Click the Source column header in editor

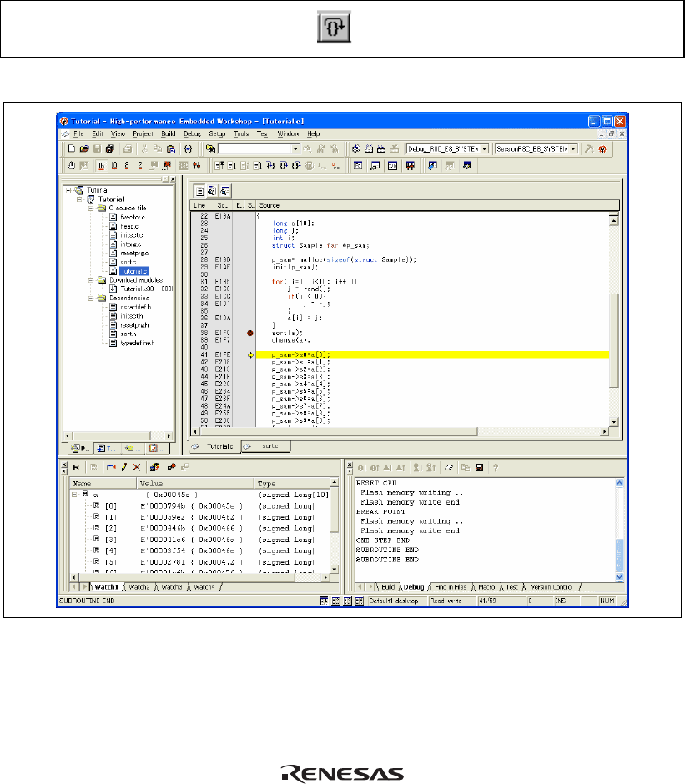click(438, 205)
